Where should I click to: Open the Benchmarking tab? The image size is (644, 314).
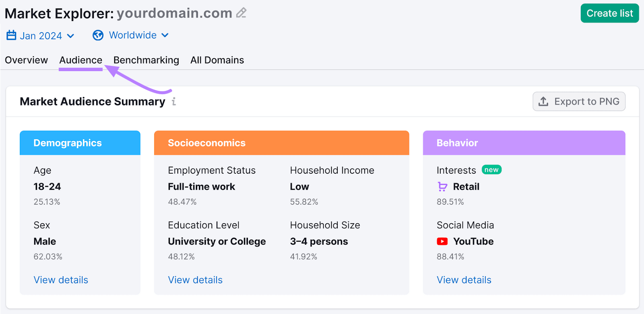(x=146, y=60)
